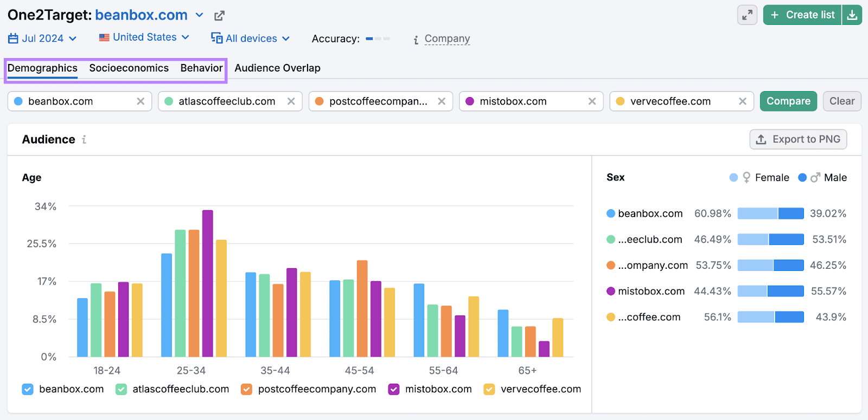Click the orange dot in postcoffeecompany field
The image size is (868, 420).
click(x=319, y=101)
